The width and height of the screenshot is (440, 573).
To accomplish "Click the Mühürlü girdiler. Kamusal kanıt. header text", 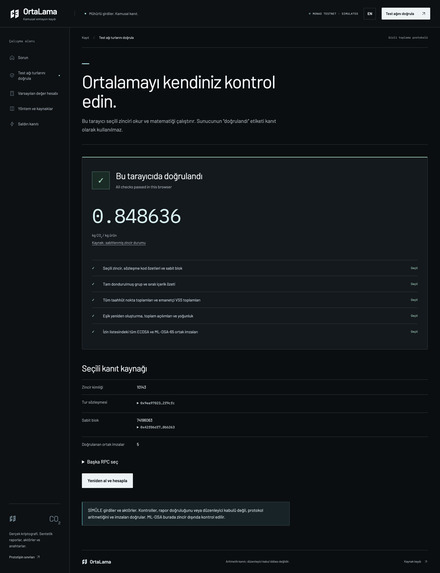I will coord(111,14).
